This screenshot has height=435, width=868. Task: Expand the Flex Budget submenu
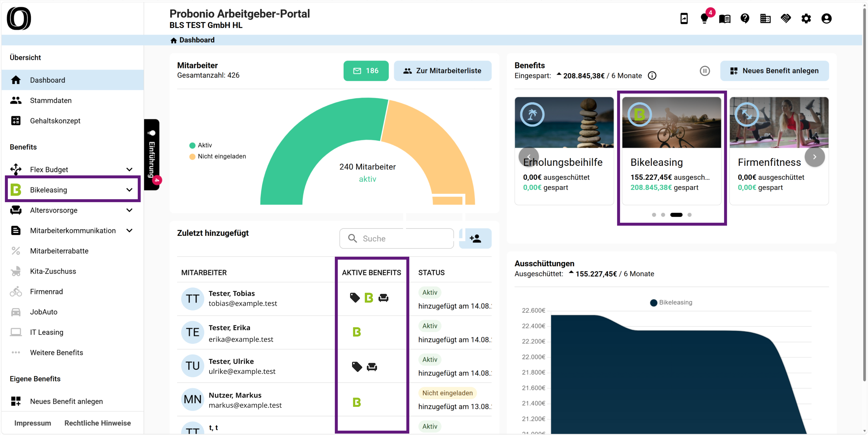tap(129, 169)
